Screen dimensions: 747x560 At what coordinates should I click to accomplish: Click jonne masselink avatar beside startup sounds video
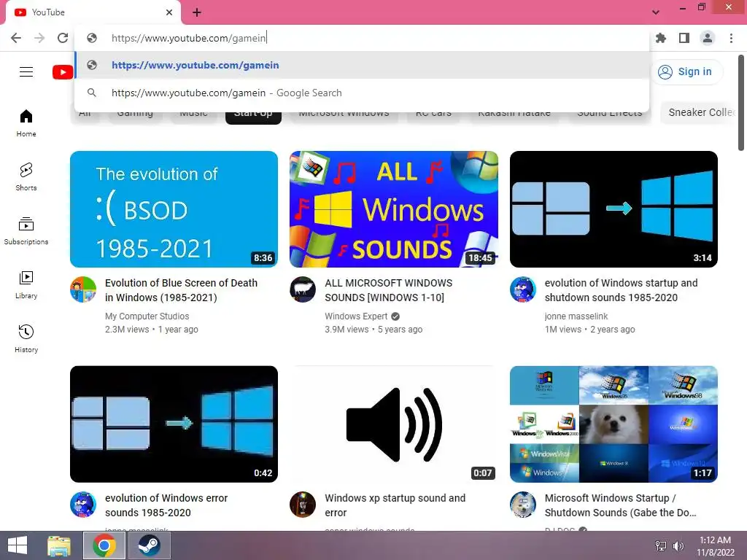click(522, 289)
